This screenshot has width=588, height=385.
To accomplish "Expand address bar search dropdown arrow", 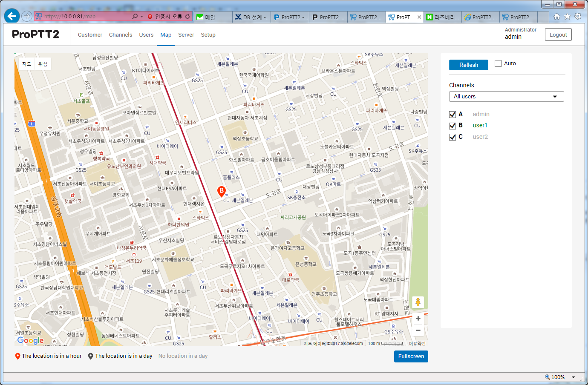I will [x=141, y=17].
